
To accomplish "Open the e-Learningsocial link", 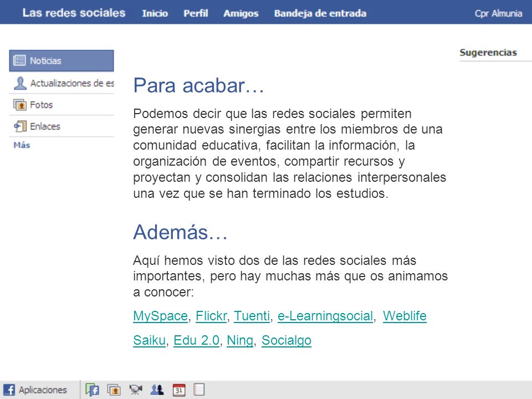I will (x=325, y=316).
